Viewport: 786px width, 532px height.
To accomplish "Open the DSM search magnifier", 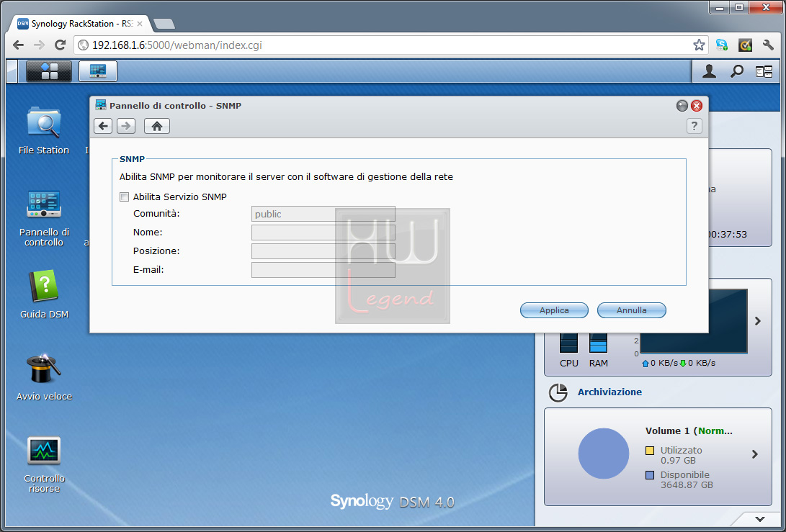I will [x=736, y=71].
